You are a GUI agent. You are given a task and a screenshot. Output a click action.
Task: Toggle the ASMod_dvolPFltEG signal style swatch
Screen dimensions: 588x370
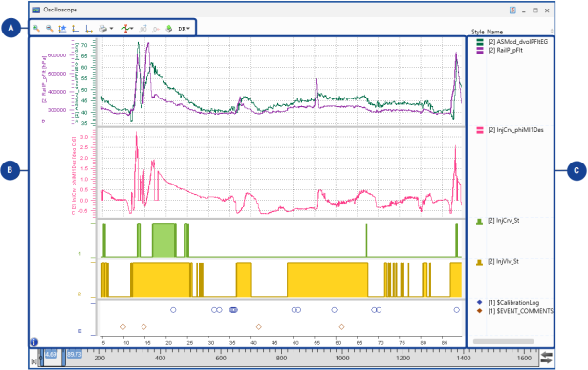(x=480, y=42)
